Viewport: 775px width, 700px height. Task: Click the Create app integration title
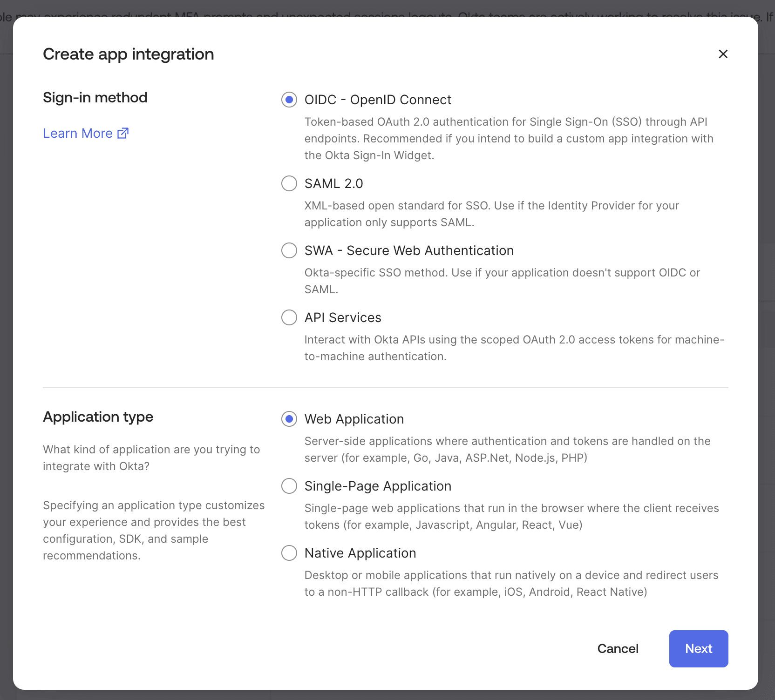tap(129, 54)
